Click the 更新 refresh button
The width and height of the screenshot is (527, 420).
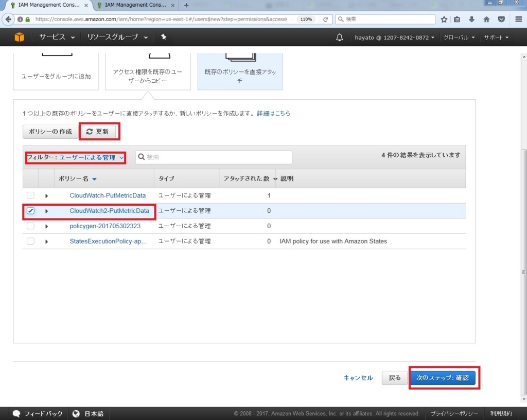tap(98, 132)
